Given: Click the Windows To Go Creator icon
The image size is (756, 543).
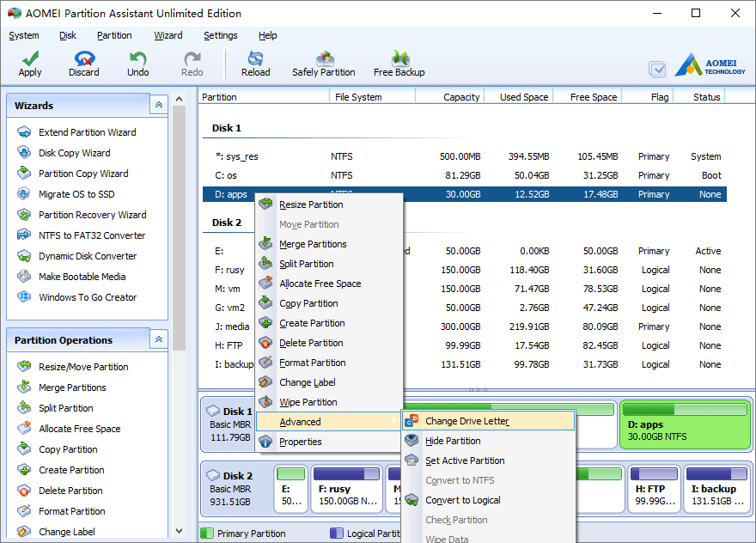Looking at the screenshot, I should [x=24, y=297].
